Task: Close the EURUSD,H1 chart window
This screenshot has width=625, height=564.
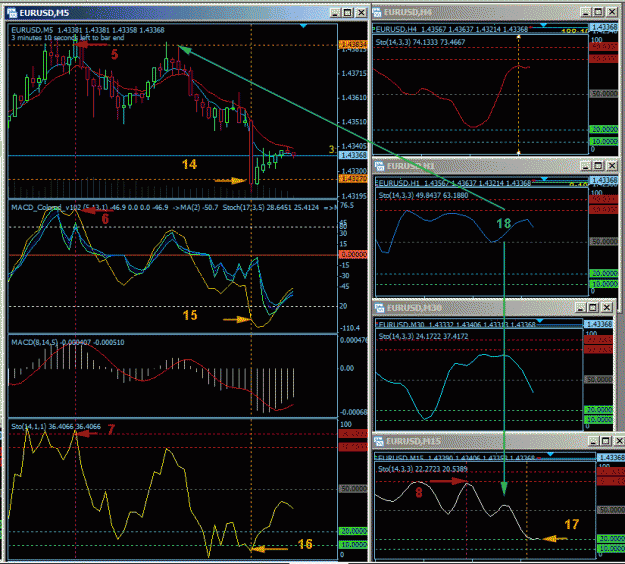Action: [x=612, y=166]
